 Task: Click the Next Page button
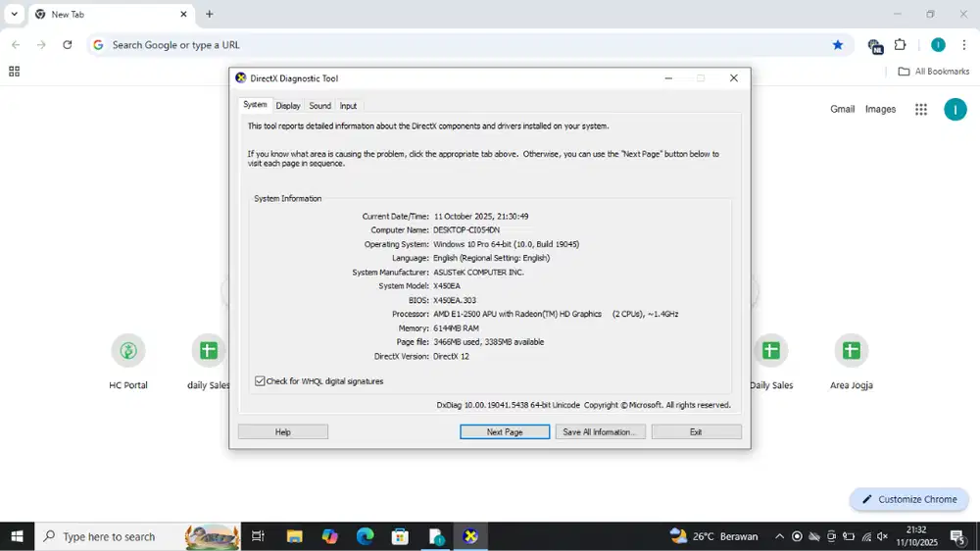point(505,431)
